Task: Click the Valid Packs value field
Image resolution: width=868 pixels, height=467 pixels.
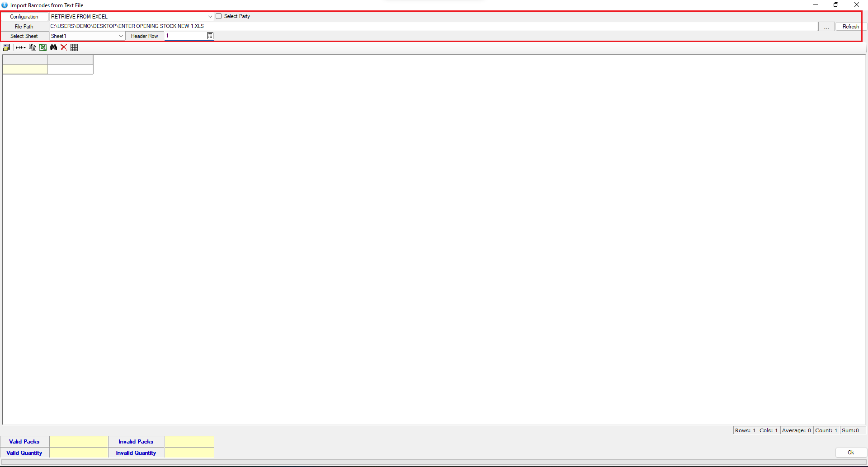Action: 79,441
